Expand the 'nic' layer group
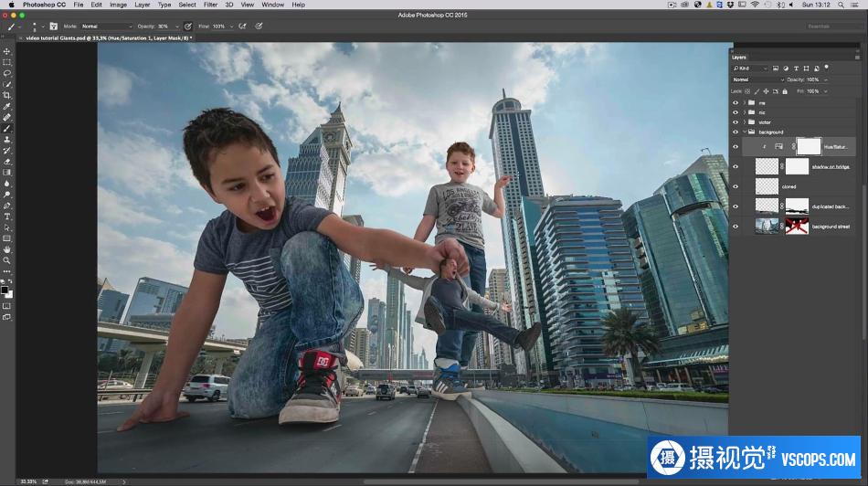This screenshot has width=868, height=486. point(745,112)
